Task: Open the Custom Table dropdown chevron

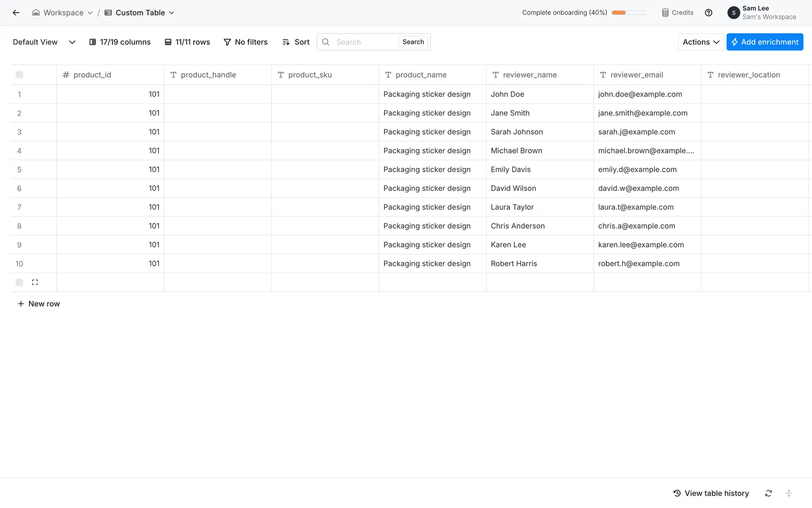Action: (172, 13)
